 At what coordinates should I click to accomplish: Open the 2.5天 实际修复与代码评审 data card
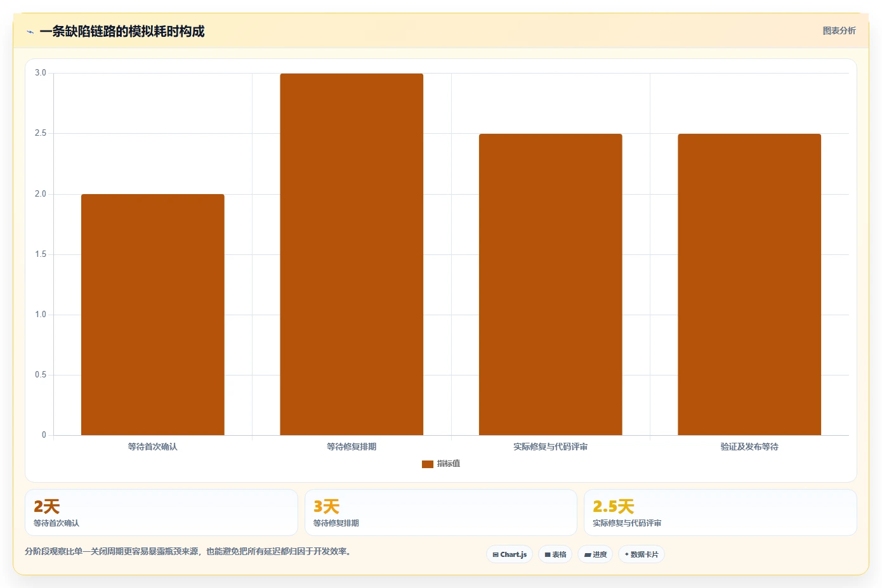coord(720,513)
